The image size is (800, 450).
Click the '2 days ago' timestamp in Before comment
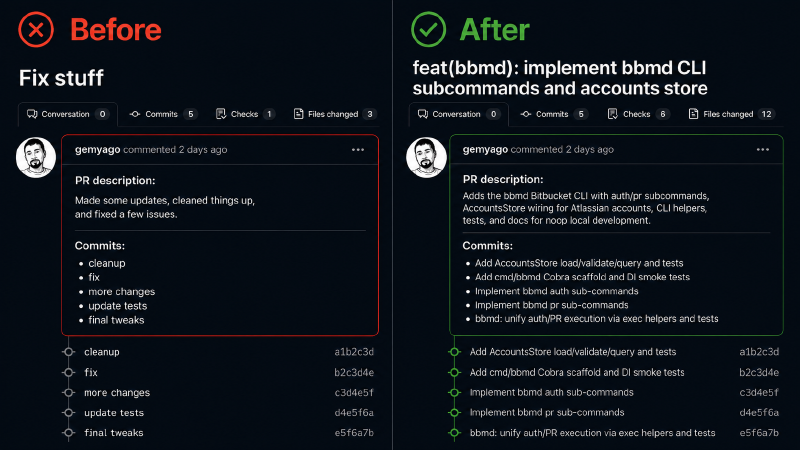click(x=203, y=149)
